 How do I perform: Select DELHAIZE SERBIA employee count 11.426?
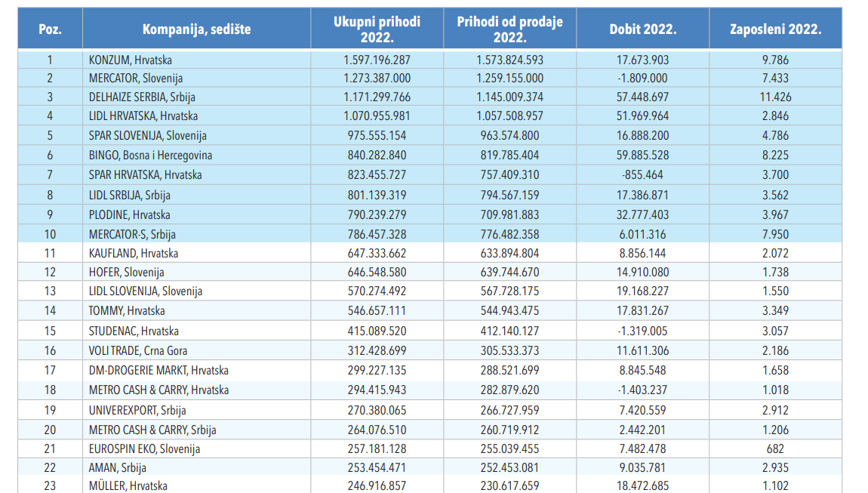775,97
